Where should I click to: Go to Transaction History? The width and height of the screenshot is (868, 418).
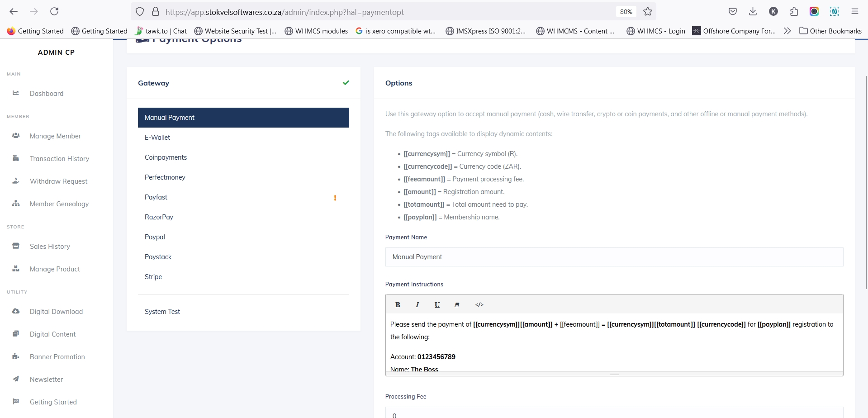click(59, 159)
